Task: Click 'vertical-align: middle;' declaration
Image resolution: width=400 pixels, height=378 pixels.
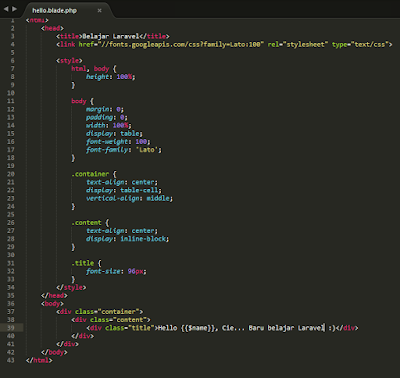Action: (x=129, y=198)
